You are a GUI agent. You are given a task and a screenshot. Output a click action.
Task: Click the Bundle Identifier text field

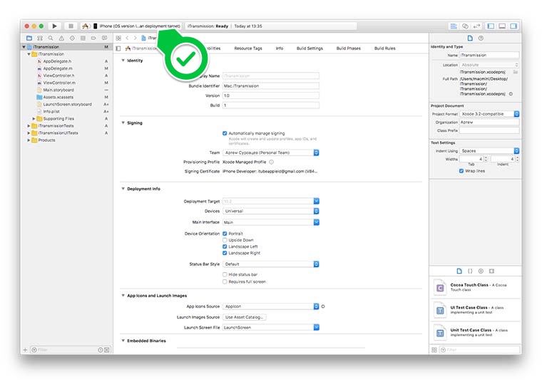tap(270, 85)
